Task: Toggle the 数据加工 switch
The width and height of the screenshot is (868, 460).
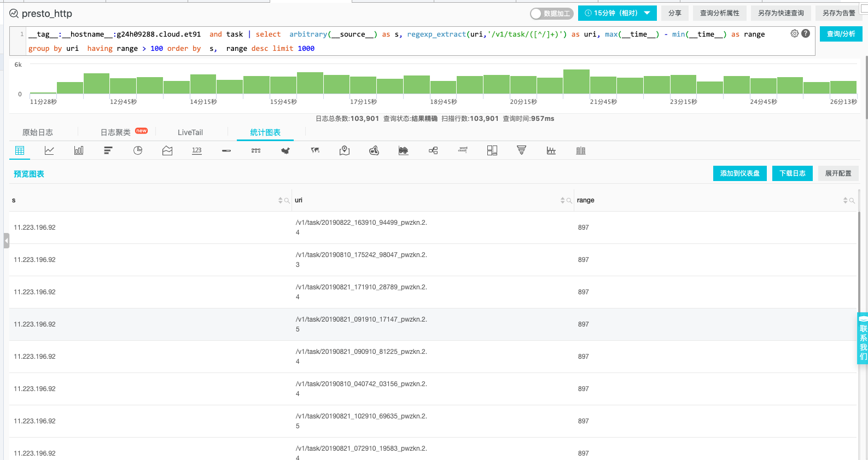Action: point(552,13)
